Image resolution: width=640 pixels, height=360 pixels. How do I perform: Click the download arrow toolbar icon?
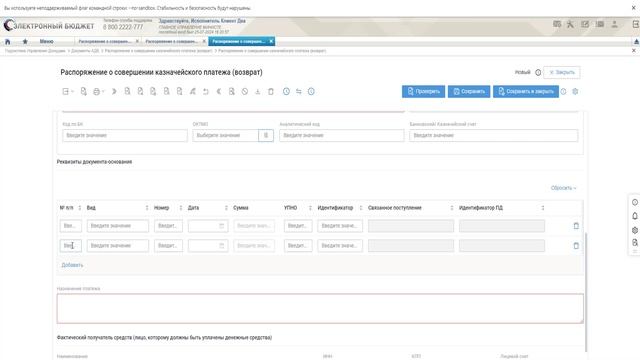click(x=258, y=91)
